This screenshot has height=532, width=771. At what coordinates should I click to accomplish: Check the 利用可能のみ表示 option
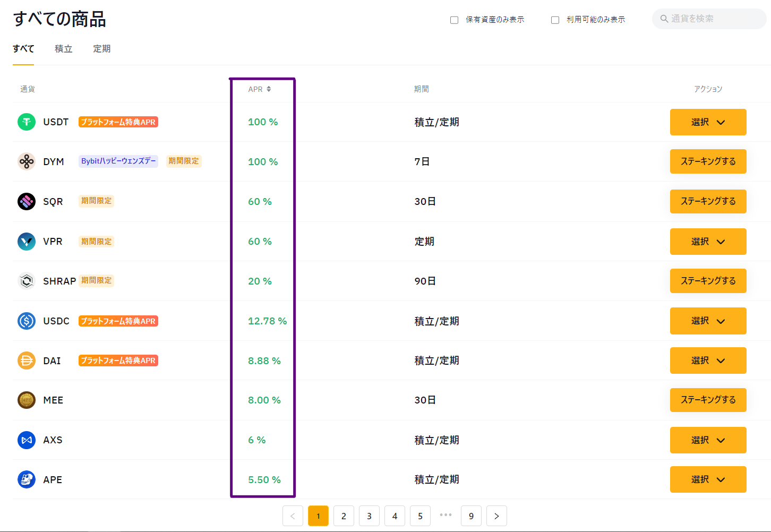pos(555,19)
